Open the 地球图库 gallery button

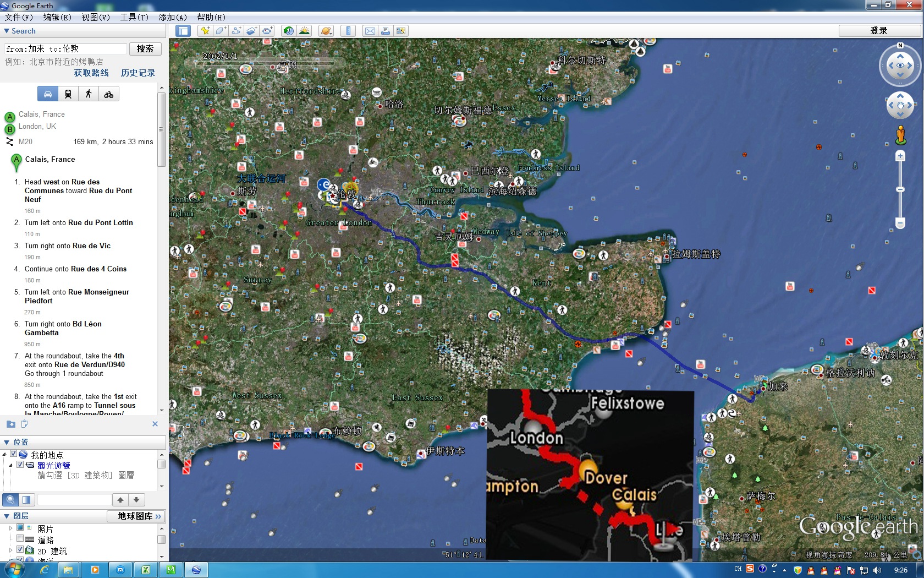pyautogui.click(x=136, y=516)
